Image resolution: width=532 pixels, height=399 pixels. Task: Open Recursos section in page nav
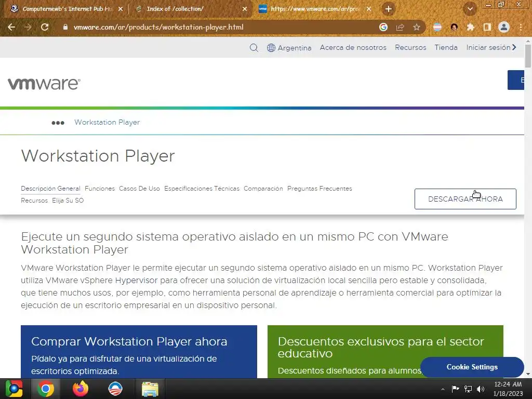[x=34, y=200]
